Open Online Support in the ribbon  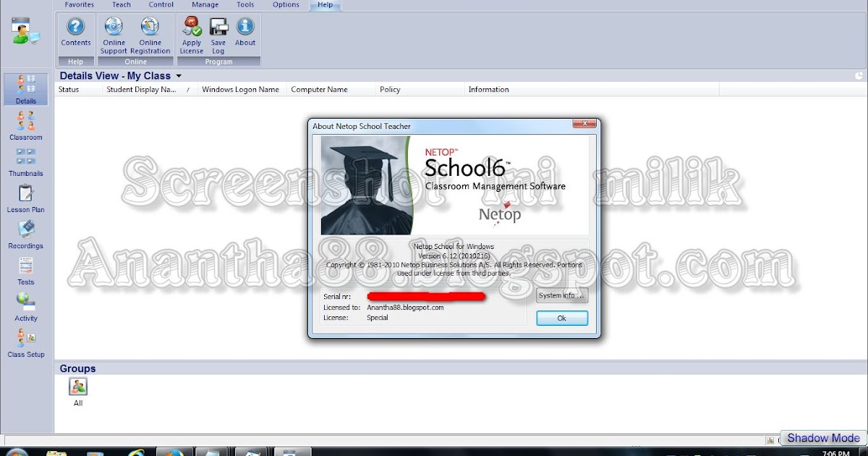point(114,36)
